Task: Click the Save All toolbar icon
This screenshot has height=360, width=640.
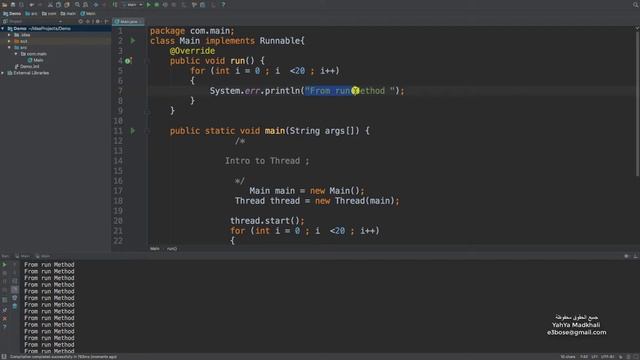Action: coord(13,4)
